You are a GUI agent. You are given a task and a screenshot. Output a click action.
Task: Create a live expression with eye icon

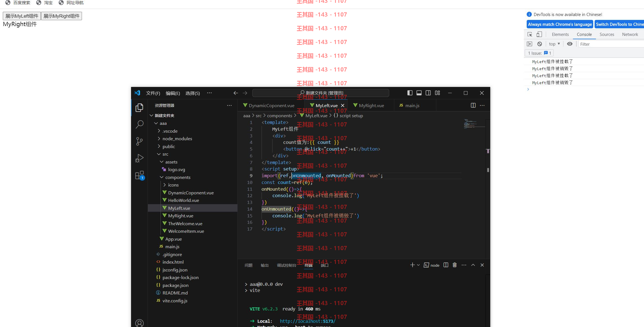[x=570, y=44]
